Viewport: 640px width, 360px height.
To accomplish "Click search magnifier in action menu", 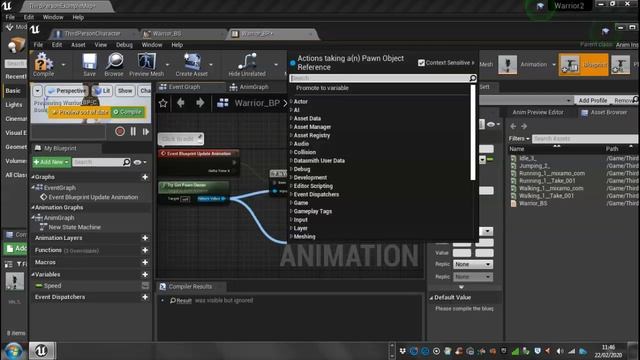I will click(473, 78).
